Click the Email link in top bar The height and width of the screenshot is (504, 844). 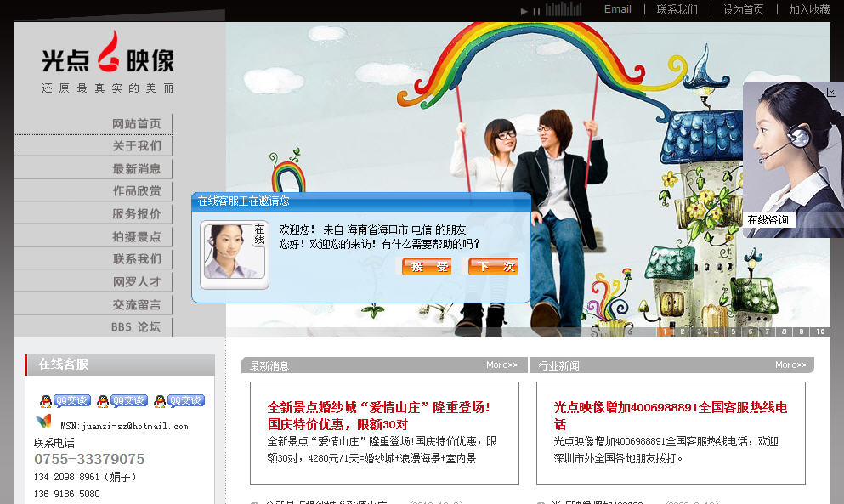click(617, 9)
